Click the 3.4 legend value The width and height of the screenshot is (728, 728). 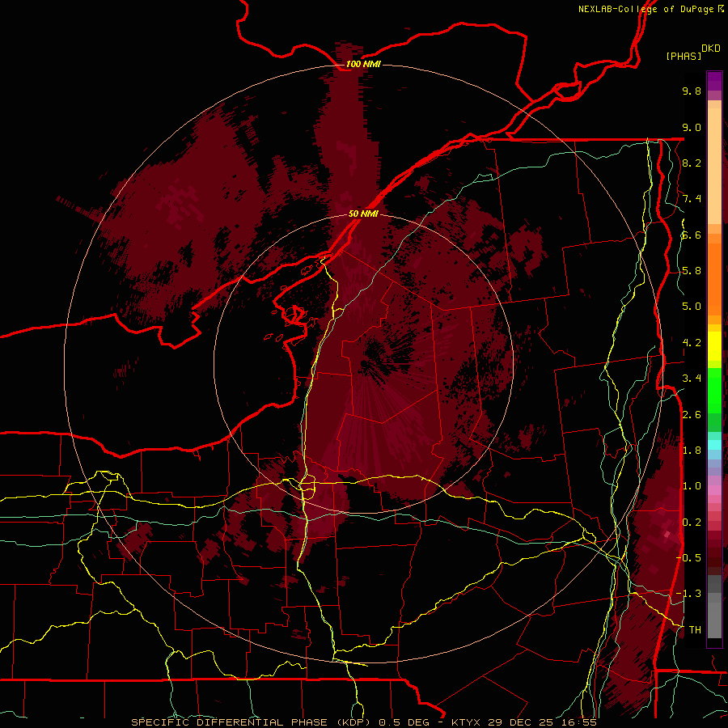coord(692,379)
